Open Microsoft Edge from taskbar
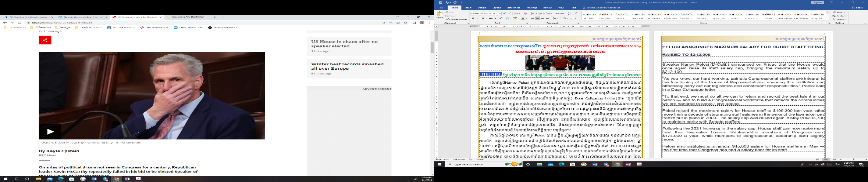The height and width of the screenshot is (182, 868). tap(562, 164)
